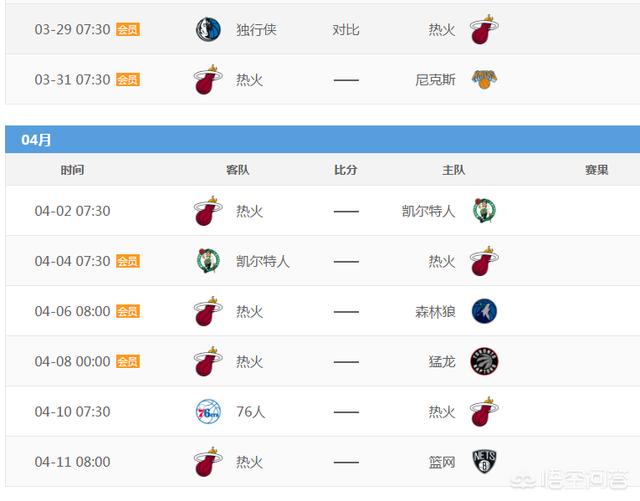The height and width of the screenshot is (501, 640).
Task: Click the orange 会员 badge on 03-29
Action: click(128, 29)
